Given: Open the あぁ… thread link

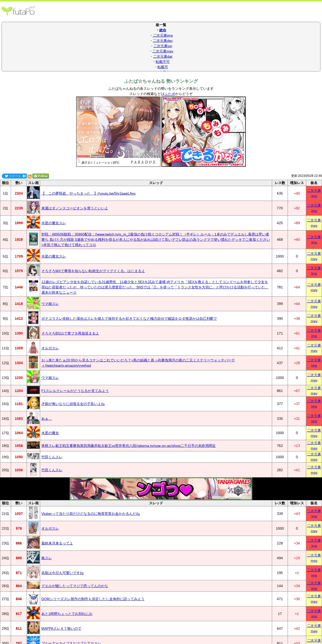Looking at the screenshot, I should pos(47,419).
